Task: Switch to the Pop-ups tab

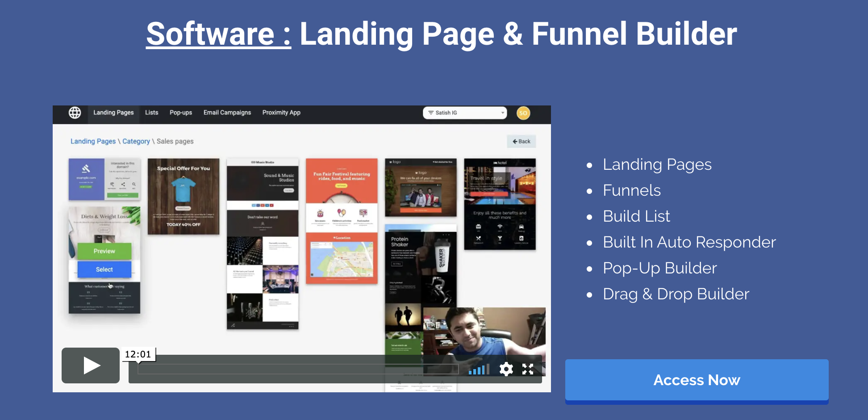Action: coord(181,113)
